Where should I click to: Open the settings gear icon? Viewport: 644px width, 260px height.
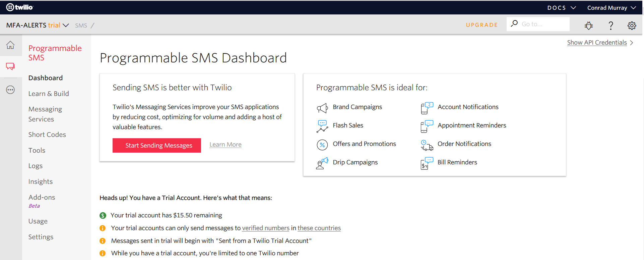632,25
